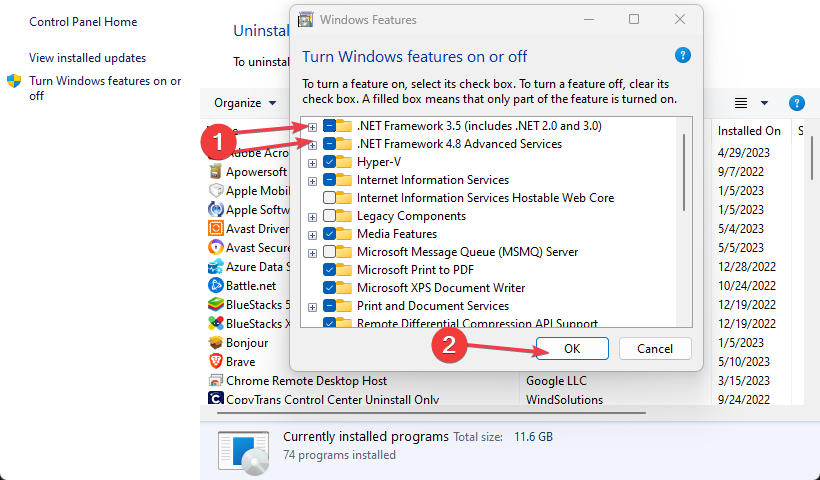Expand the Media Features node

click(312, 235)
